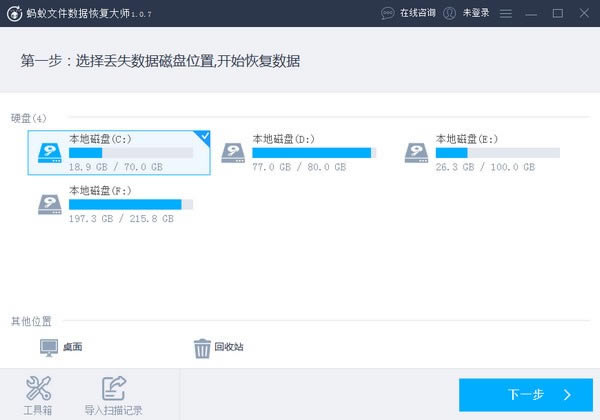600x420 pixels.
Task: Click the user avatar login icon
Action: click(x=449, y=13)
